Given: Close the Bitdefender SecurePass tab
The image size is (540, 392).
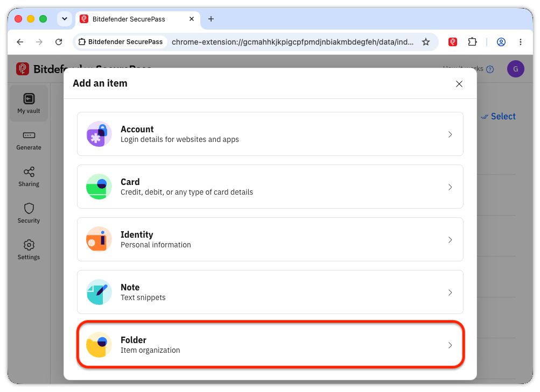Looking at the screenshot, I should pyautogui.click(x=192, y=19).
